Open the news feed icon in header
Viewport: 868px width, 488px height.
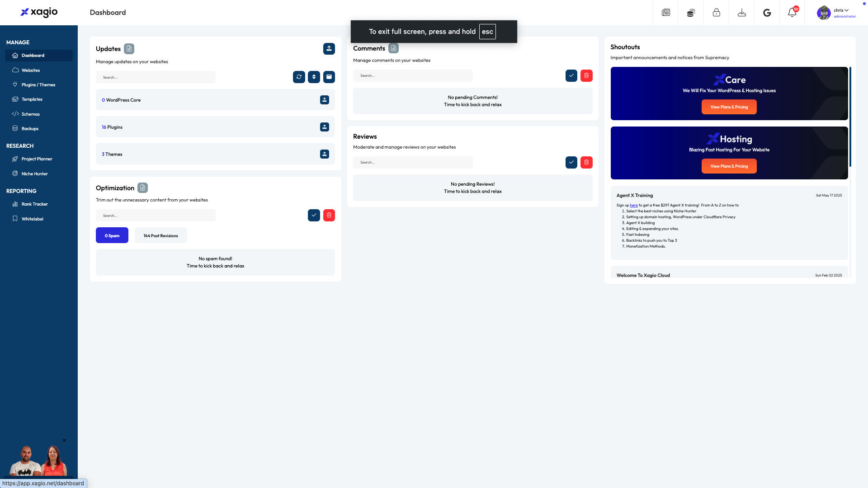[x=665, y=13]
